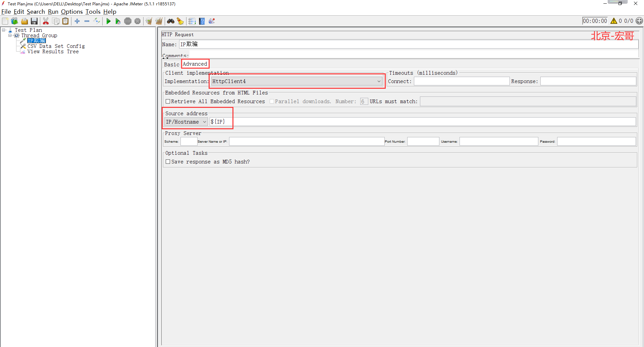This screenshot has height=347, width=644.
Task: Enable Save response as MD5 hash
Action: (168, 162)
